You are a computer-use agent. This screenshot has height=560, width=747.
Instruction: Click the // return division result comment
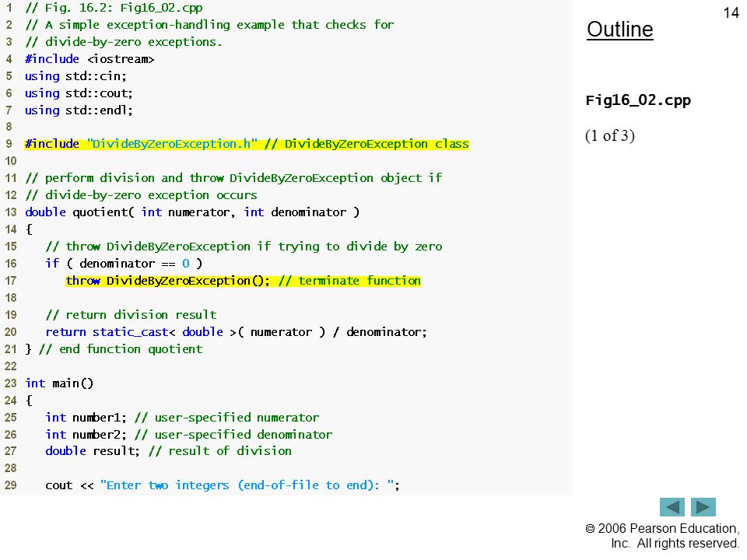[x=131, y=315]
